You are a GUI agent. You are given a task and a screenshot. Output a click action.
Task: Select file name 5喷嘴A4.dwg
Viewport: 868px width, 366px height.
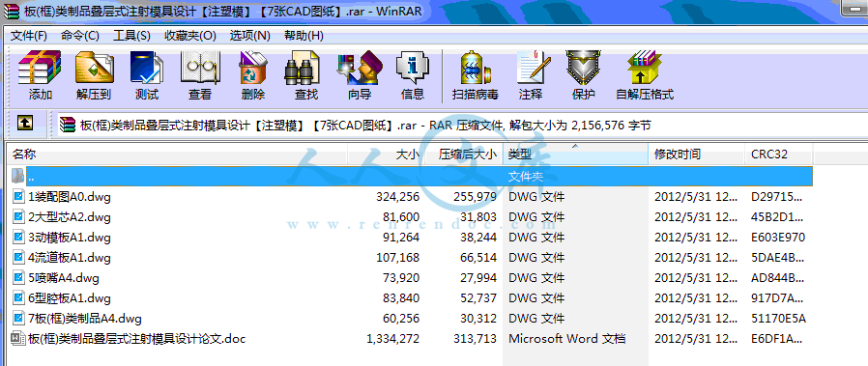point(64,277)
